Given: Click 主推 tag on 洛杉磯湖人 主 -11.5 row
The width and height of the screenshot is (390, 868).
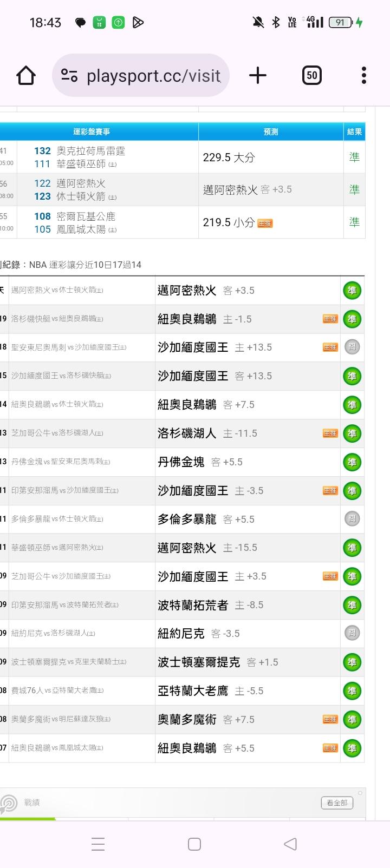Looking at the screenshot, I should pyautogui.click(x=330, y=433).
